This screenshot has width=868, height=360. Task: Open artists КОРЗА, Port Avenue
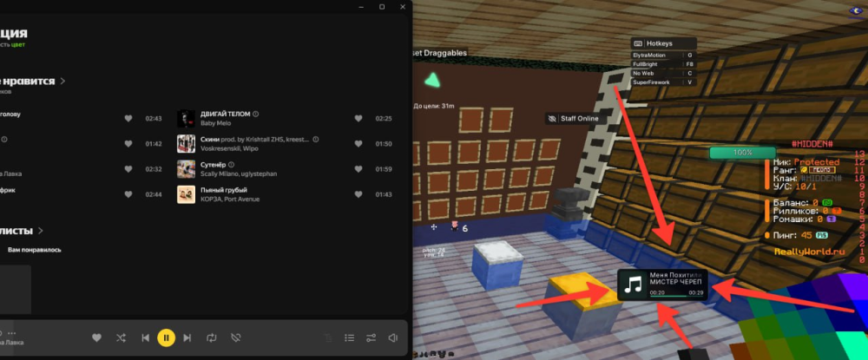pyautogui.click(x=230, y=200)
